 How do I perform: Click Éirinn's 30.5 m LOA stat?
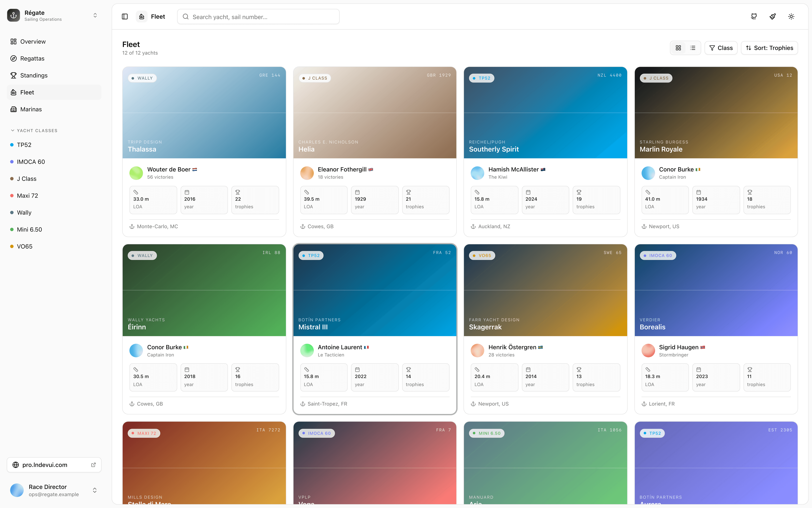(153, 377)
